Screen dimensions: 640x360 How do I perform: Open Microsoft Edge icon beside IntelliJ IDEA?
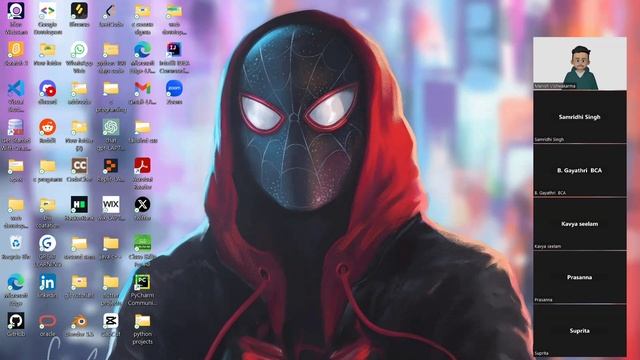click(x=142, y=50)
